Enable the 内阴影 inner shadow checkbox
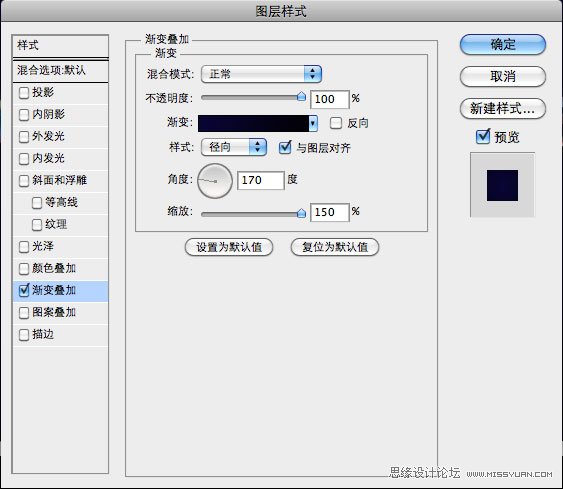 click(x=24, y=115)
